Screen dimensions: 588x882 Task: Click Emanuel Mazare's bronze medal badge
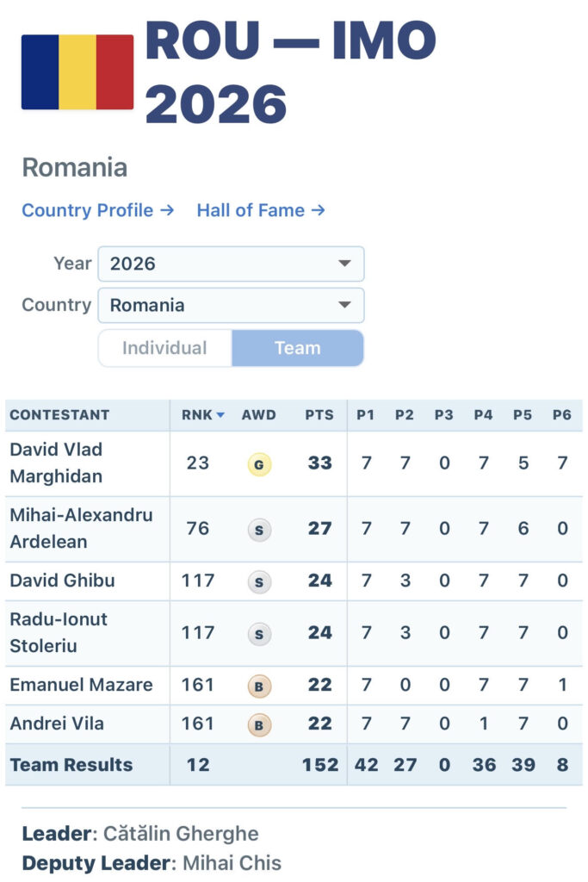pyautogui.click(x=259, y=686)
